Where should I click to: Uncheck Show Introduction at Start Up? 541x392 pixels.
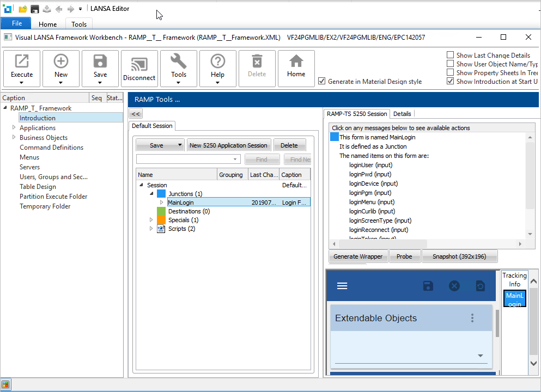click(x=450, y=81)
